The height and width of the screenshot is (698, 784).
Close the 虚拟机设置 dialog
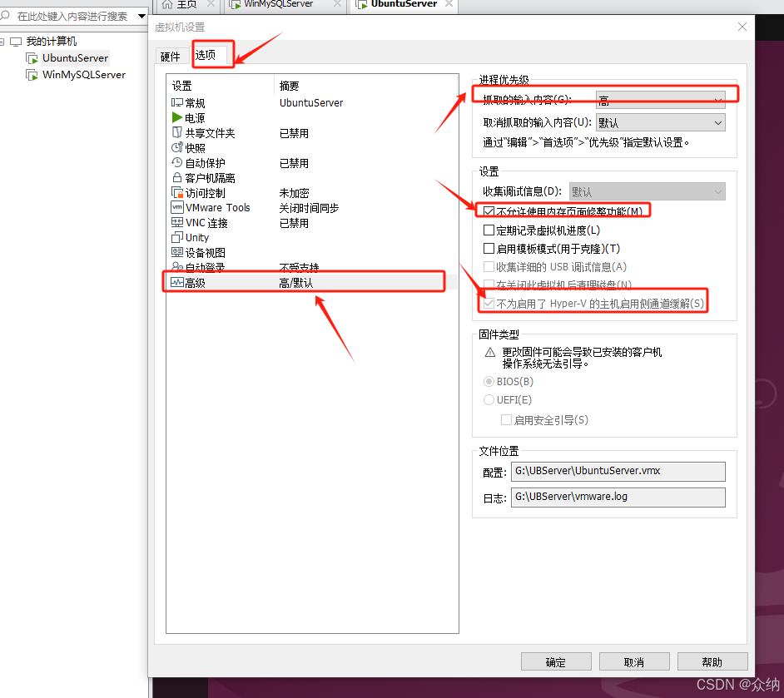point(742,27)
